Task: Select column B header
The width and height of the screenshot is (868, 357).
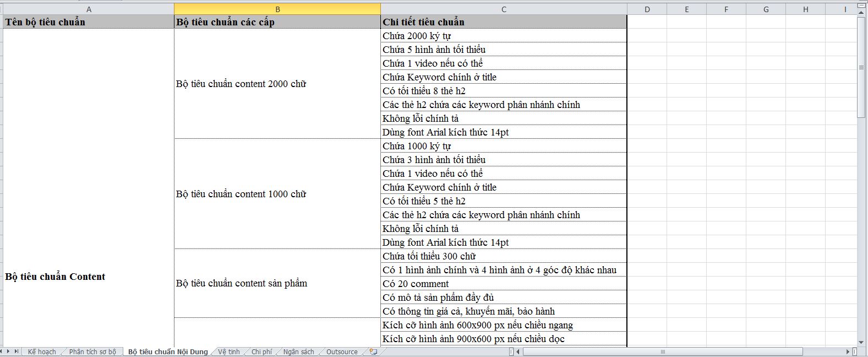Action: click(277, 9)
